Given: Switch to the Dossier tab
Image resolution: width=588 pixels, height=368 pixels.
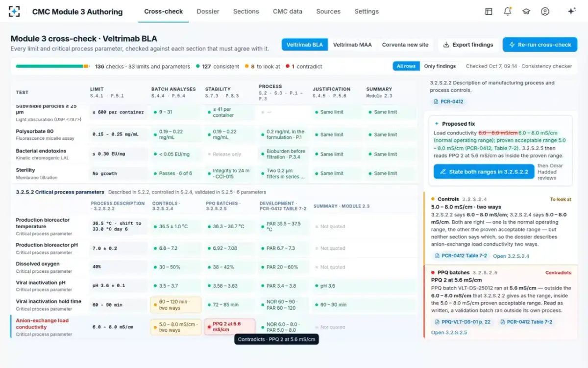Looking at the screenshot, I should 208,11.
